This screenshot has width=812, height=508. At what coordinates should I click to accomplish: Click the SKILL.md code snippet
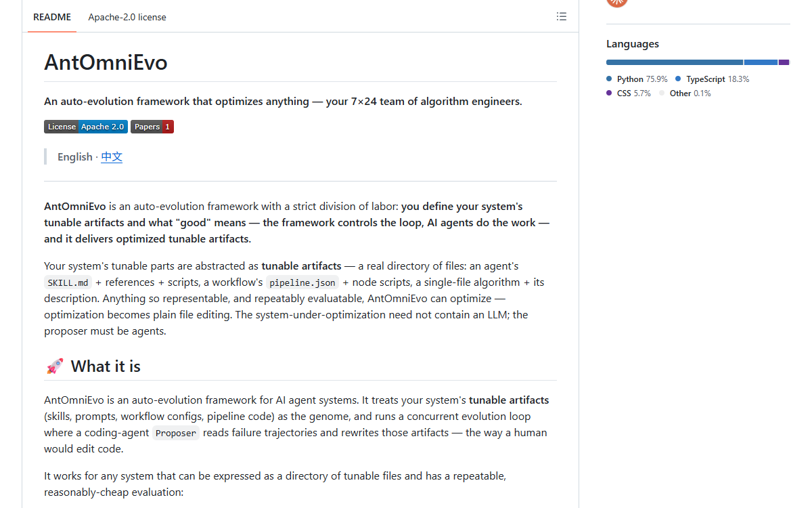pos(68,282)
